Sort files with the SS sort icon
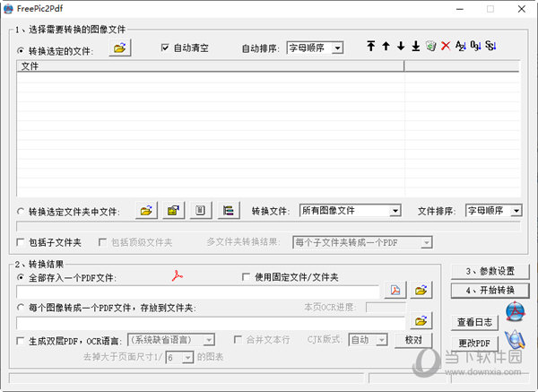 tap(490, 46)
